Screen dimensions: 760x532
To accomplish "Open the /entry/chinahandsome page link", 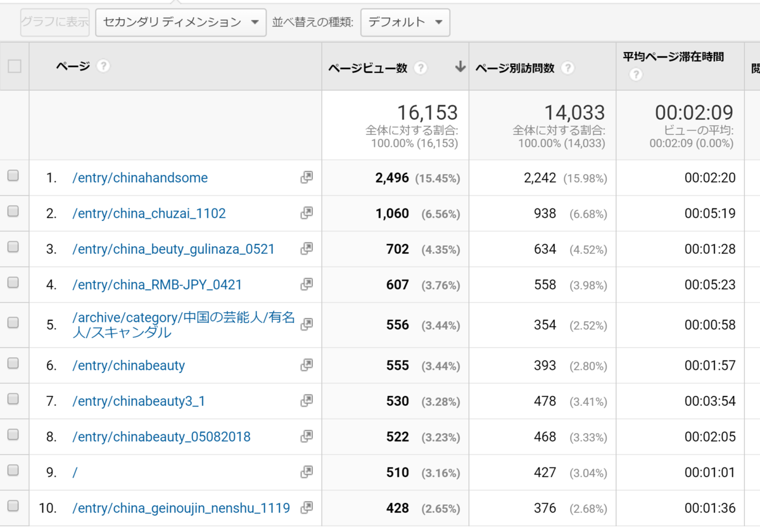I will (x=140, y=178).
